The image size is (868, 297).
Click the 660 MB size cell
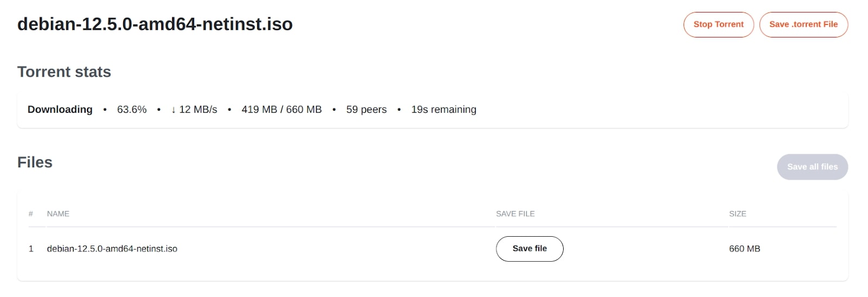[x=744, y=249]
